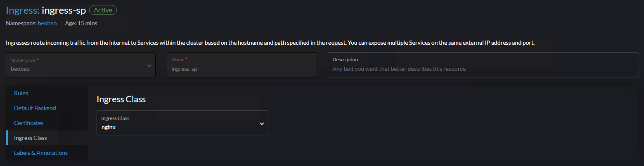Viewport: 644px width, 166px height.
Task: Focus the Description text field
Action: [x=483, y=69]
